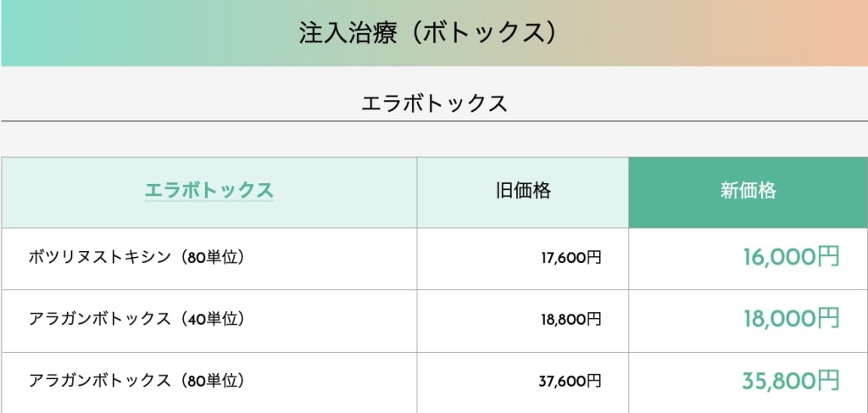
Task: Click the new price 16,000円
Action: coord(792,257)
